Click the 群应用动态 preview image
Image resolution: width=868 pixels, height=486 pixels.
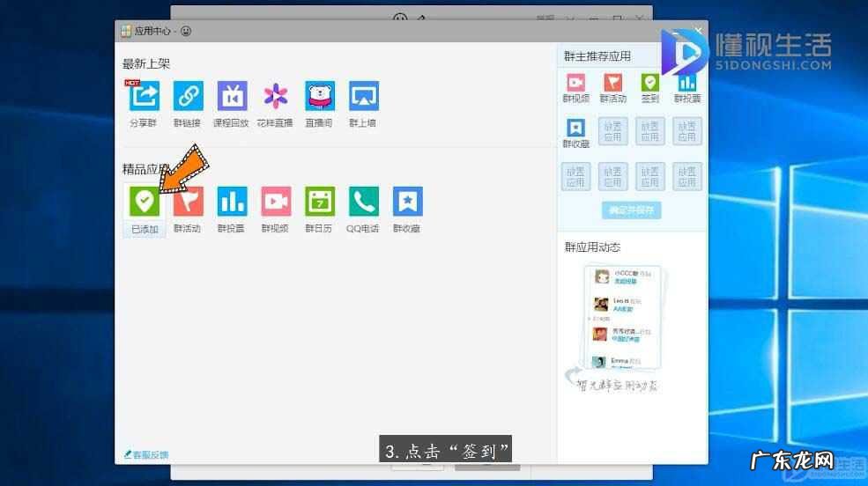coord(623,317)
